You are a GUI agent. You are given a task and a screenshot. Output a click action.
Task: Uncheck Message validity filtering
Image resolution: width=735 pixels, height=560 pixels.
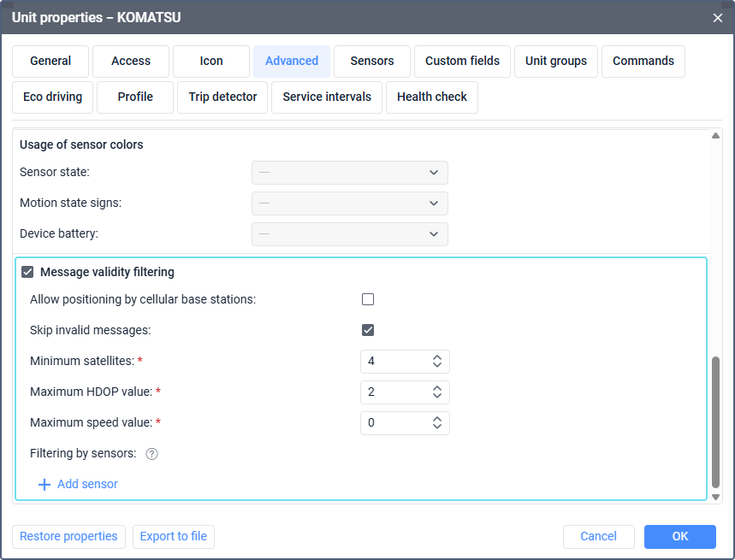coord(27,272)
